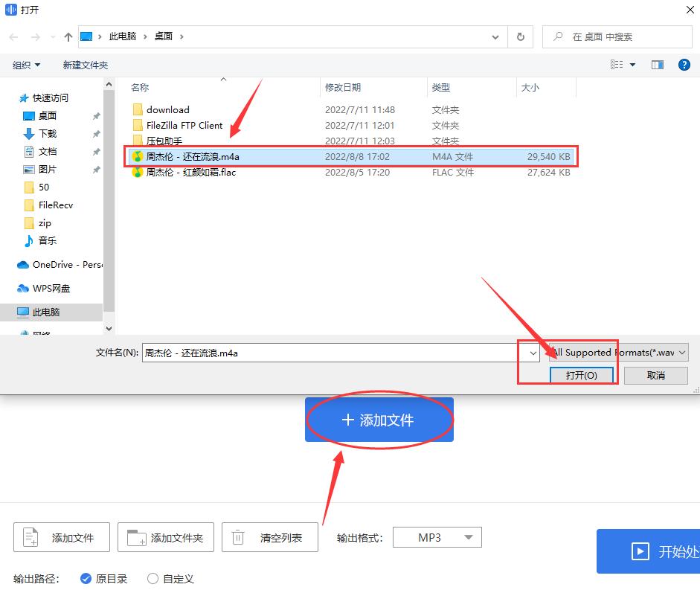Open help via the question mark icon

[x=684, y=65]
